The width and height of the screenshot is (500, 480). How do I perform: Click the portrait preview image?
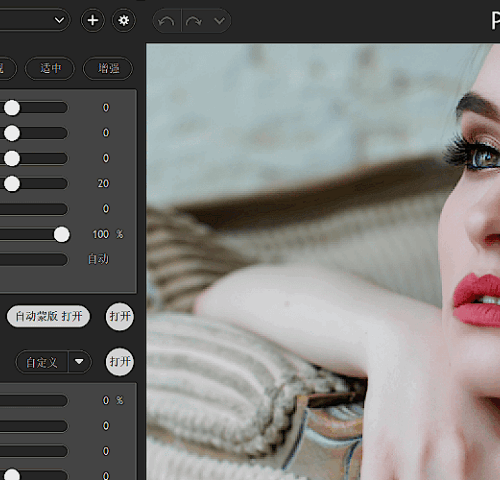tap(323, 262)
